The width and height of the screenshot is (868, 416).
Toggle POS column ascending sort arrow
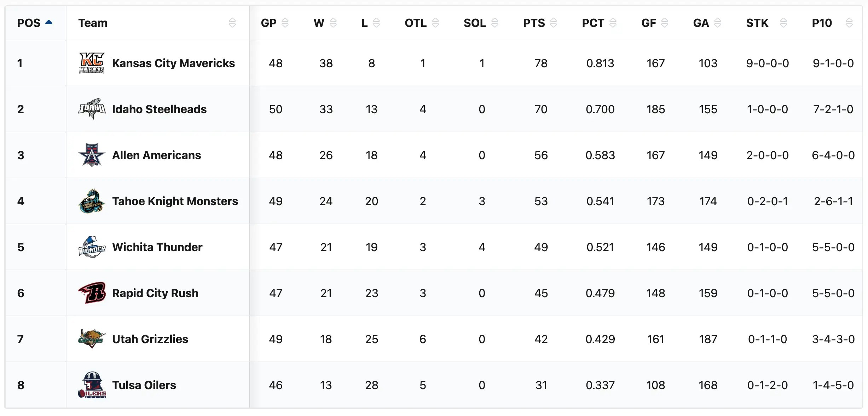click(49, 23)
